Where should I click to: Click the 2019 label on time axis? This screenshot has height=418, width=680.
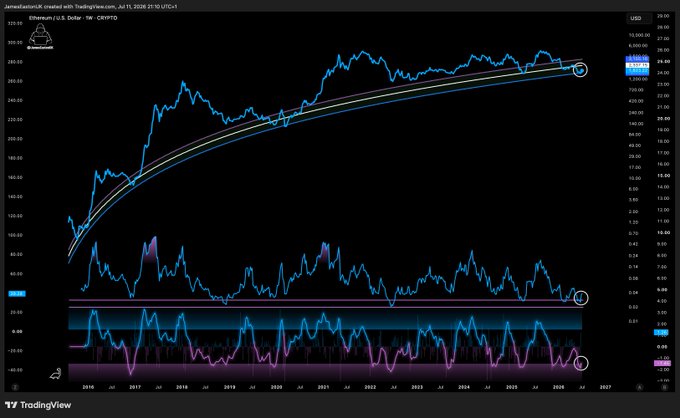click(229, 387)
